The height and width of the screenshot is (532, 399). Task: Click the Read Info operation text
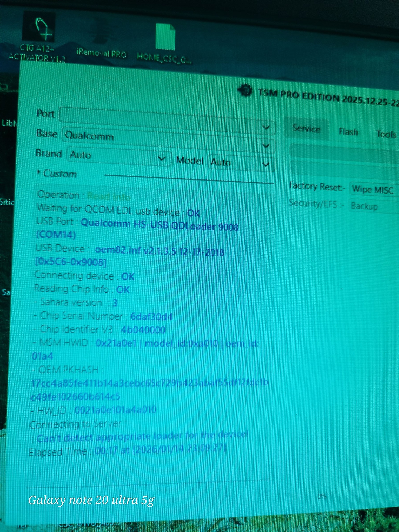pos(109,197)
